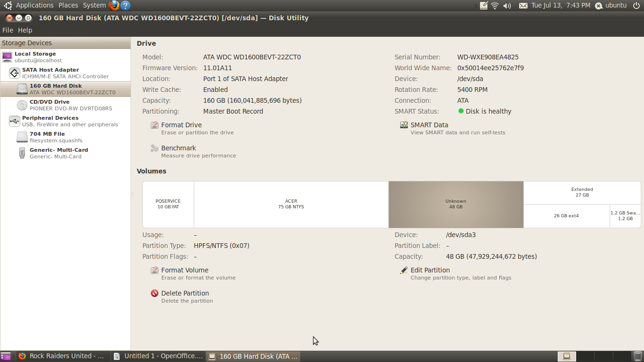Open the clock showing Tue Jul 13, 7:43 PM
The width and height of the screenshot is (644, 362).
coord(561,6)
